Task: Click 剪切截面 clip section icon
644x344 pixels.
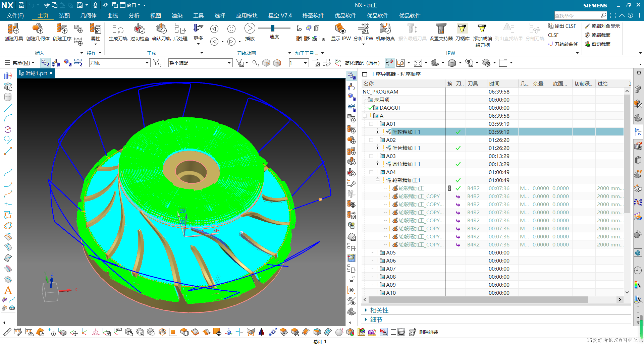Action: point(598,44)
